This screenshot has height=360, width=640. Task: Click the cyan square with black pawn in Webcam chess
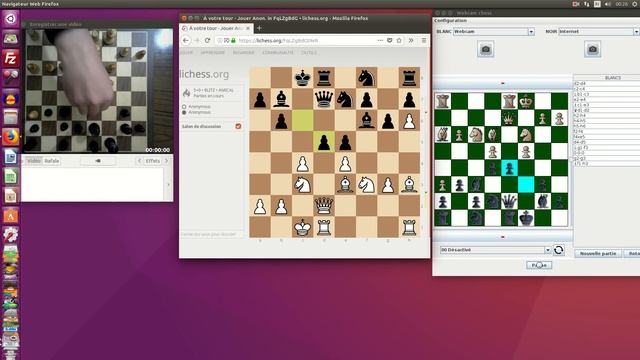(509, 168)
